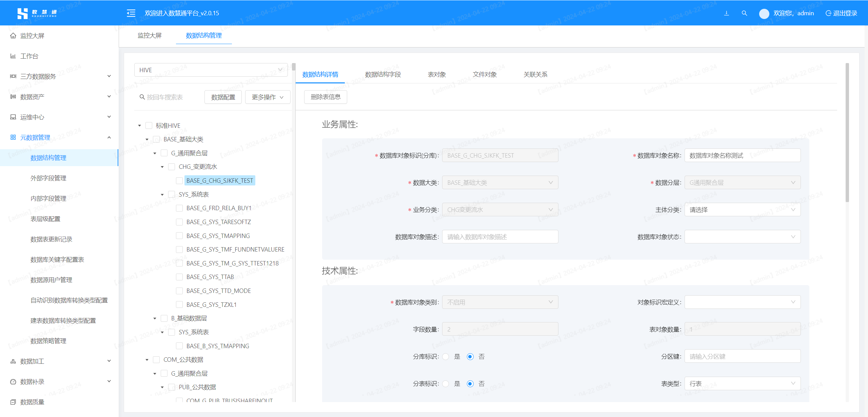Check the 标准HIVE checkbox

click(149, 125)
